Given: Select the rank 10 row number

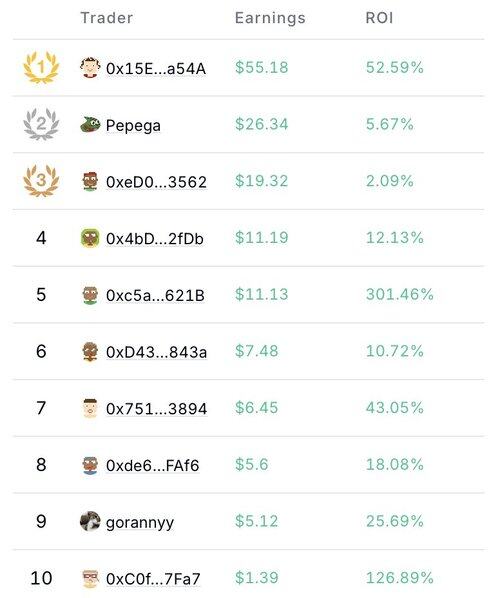Looking at the screenshot, I should pyautogui.click(x=41, y=578).
